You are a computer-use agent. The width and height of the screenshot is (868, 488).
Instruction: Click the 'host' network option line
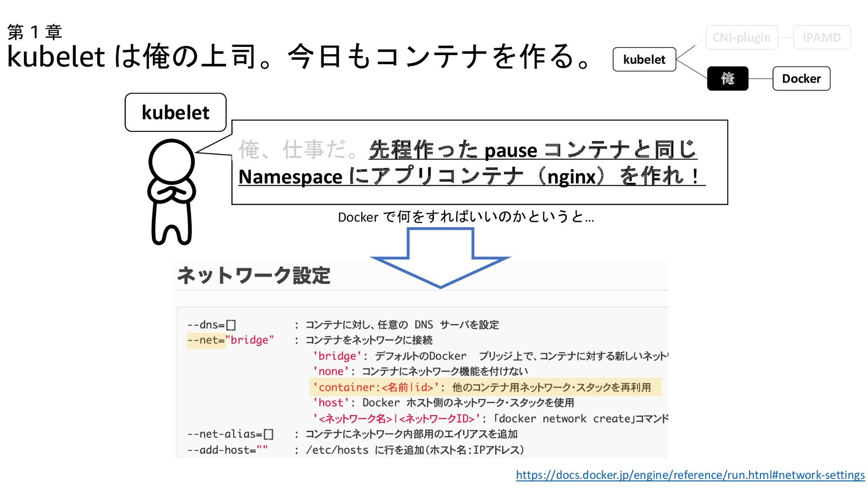(443, 403)
